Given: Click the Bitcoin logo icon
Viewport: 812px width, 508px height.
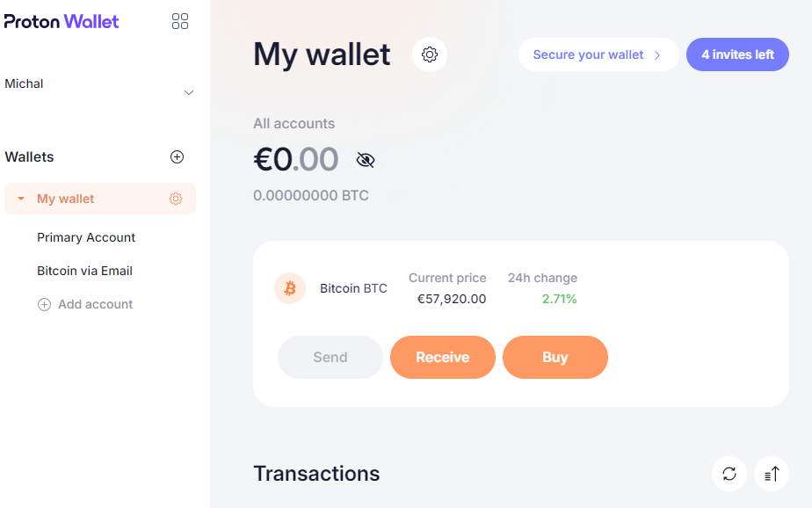Looking at the screenshot, I should [x=290, y=288].
